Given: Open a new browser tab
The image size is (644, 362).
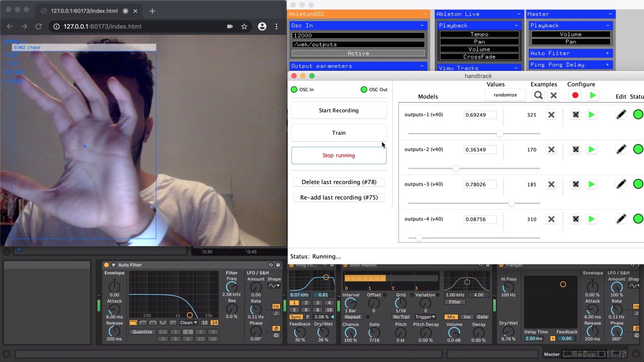Looking at the screenshot, I should click(x=152, y=11).
